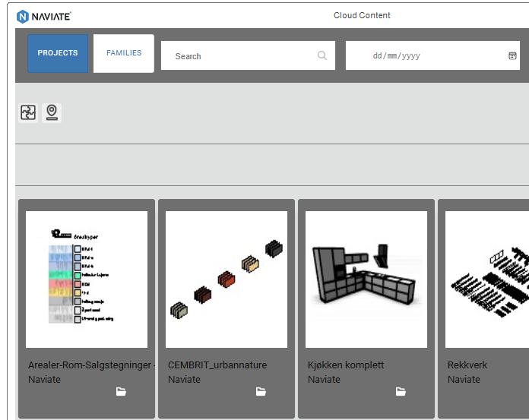Focus the Search input field
Image resolution: width=529 pixels, height=420 pixels.
[x=248, y=55]
